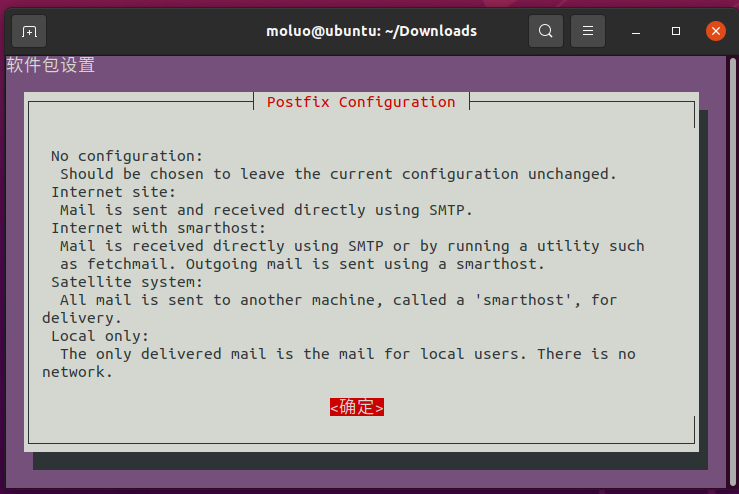
Task: Click the 'Satellite system:' line
Action: [127, 282]
